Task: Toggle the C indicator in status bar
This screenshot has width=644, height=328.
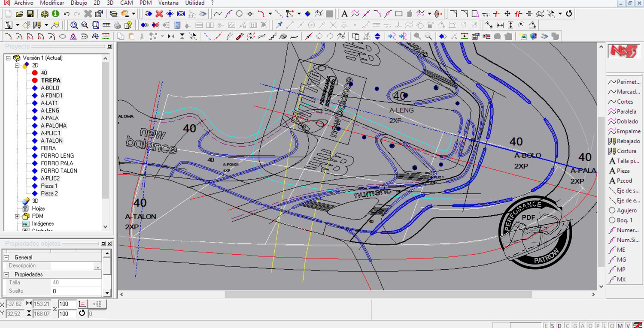Action: pyautogui.click(x=567, y=325)
